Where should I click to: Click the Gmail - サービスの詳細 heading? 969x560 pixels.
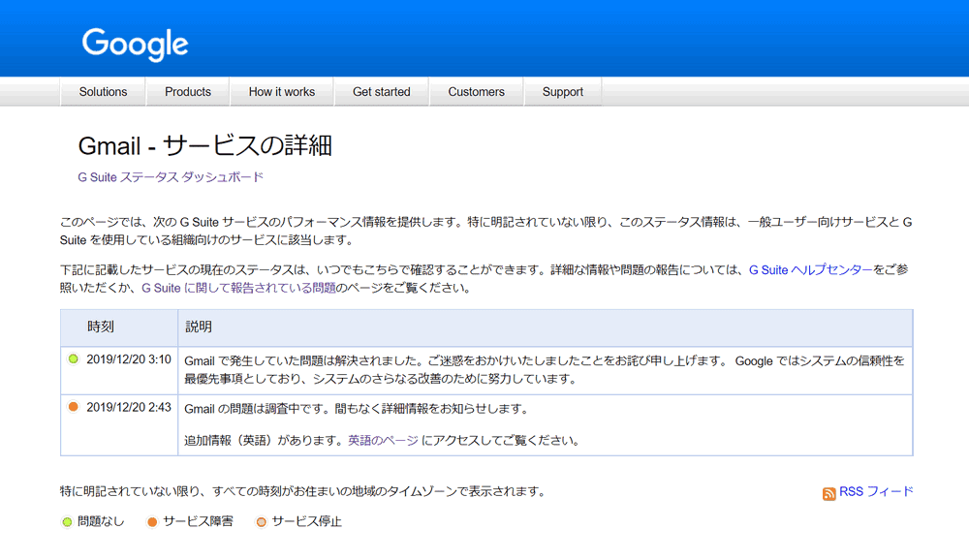[205, 146]
